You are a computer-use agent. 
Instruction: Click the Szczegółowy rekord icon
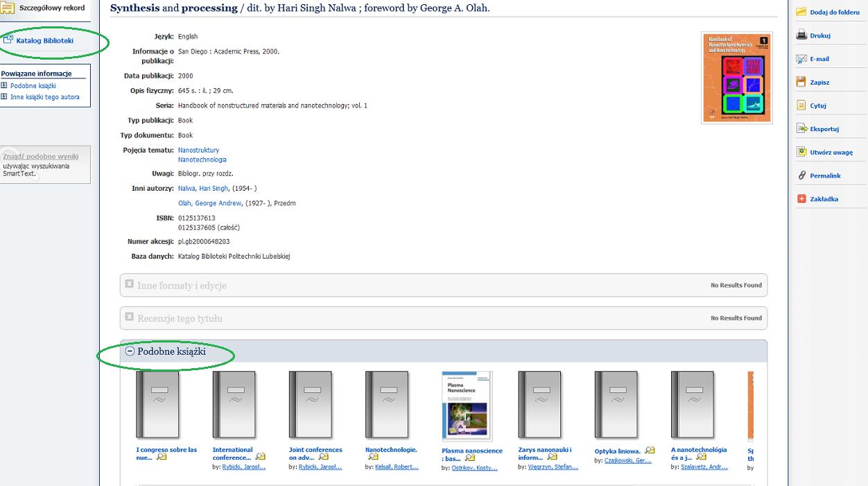7,8
